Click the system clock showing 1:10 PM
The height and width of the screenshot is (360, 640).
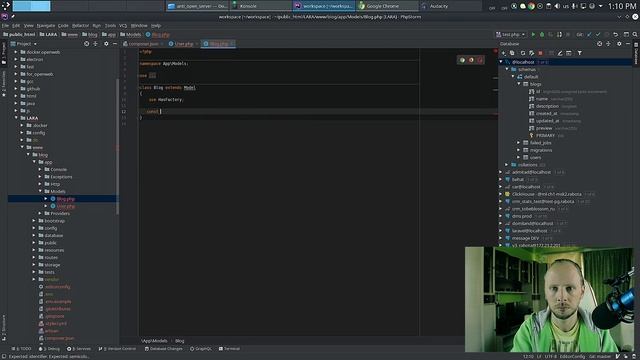(622, 6)
